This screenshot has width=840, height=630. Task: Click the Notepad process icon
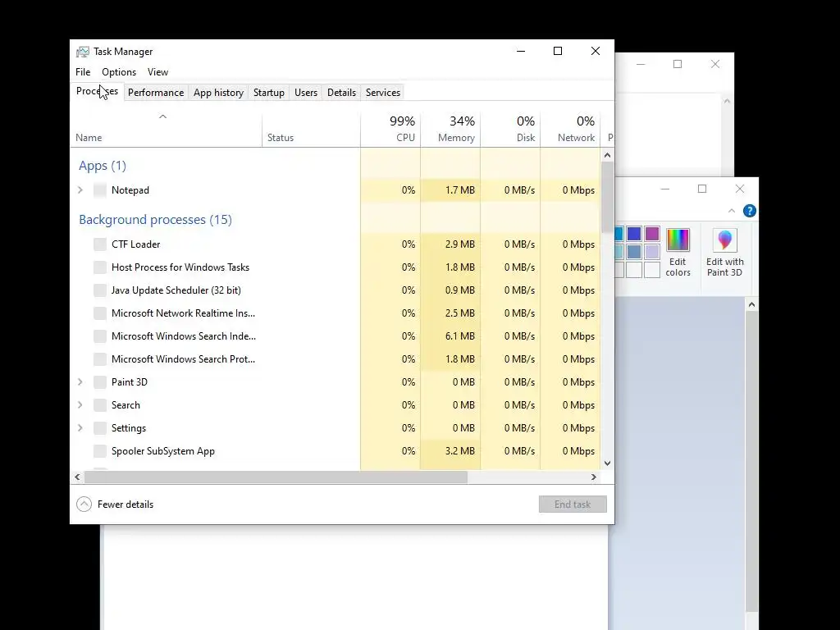click(x=99, y=190)
